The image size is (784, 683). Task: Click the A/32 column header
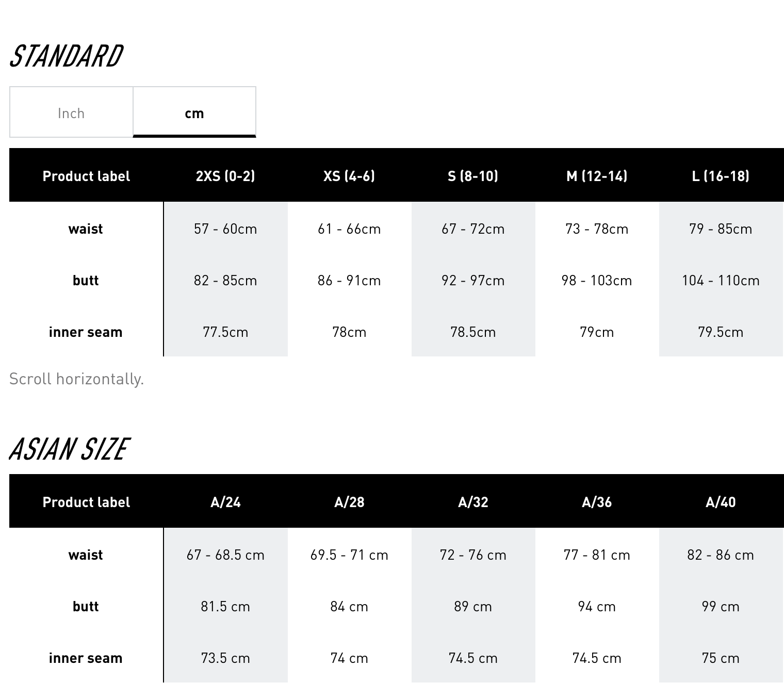(x=473, y=502)
